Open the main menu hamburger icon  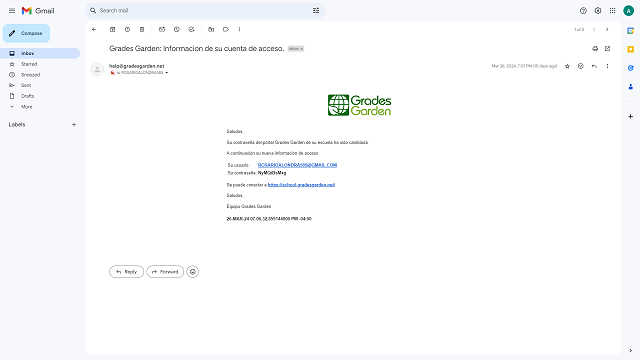(12, 11)
